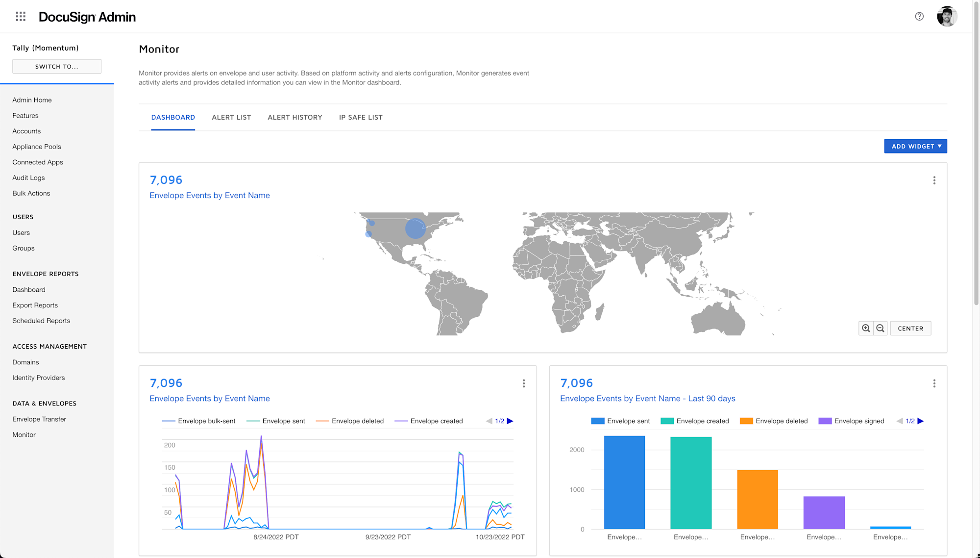The height and width of the screenshot is (558, 980).
Task: Switch to the IP Safe List tab
Action: pyautogui.click(x=361, y=117)
